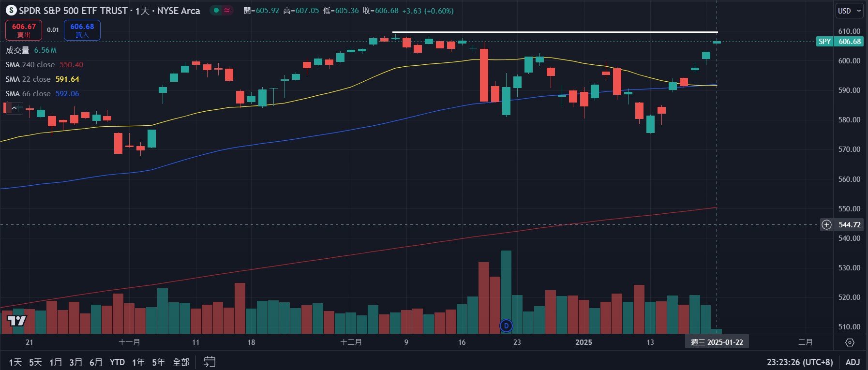This screenshot has height=370, width=868.
Task: Click the pink wavy data indicator icon
Action: pyautogui.click(x=227, y=10)
